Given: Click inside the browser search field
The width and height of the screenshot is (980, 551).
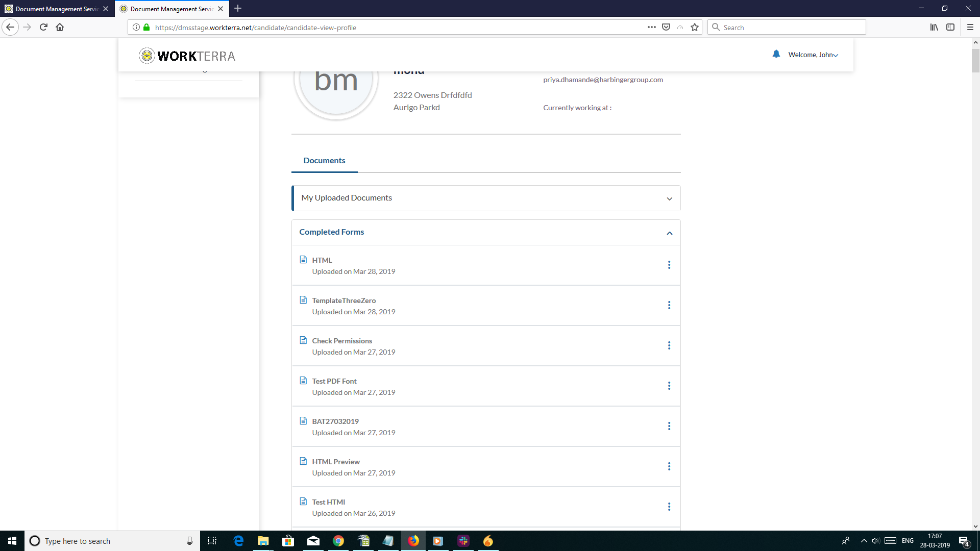Looking at the screenshot, I should click(x=786, y=27).
